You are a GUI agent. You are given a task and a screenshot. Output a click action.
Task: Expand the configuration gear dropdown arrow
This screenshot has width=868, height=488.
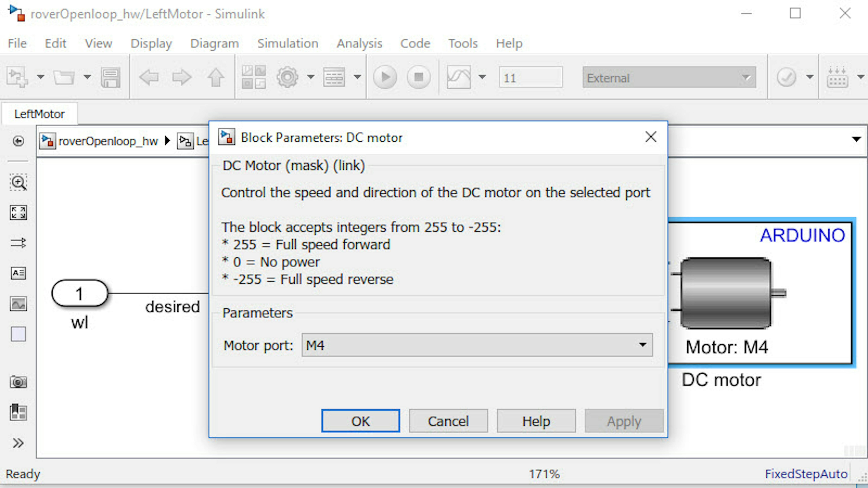(311, 77)
